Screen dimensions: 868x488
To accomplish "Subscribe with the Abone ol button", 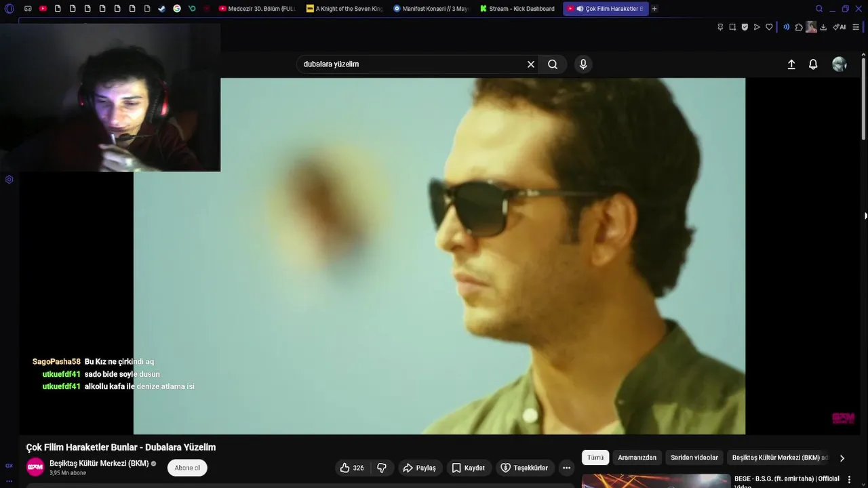I will coord(187,468).
